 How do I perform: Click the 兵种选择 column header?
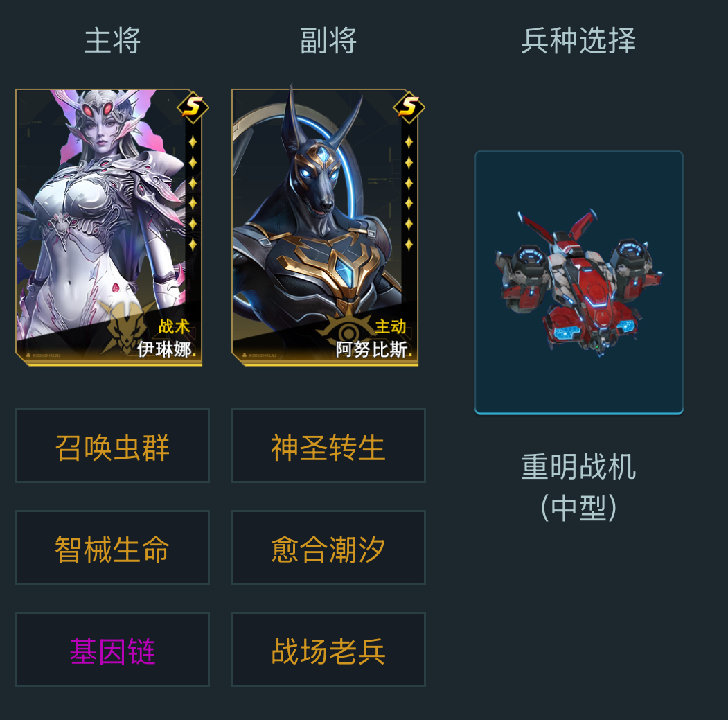coord(578,40)
